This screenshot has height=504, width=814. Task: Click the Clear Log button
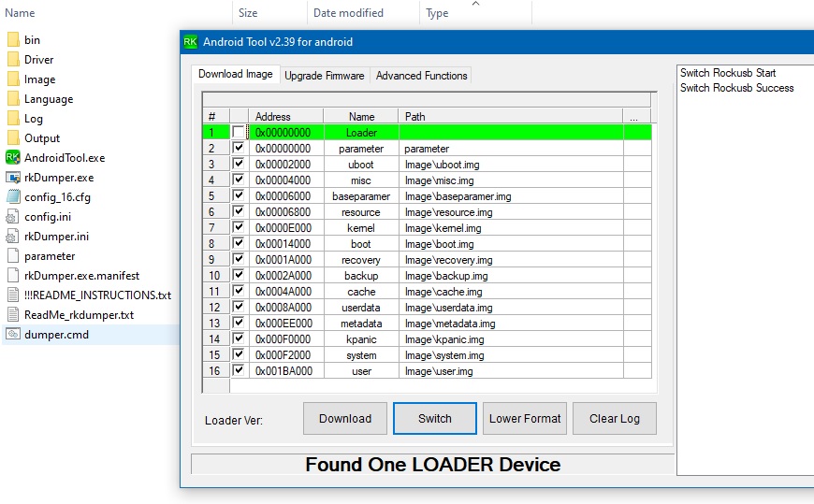pos(615,418)
